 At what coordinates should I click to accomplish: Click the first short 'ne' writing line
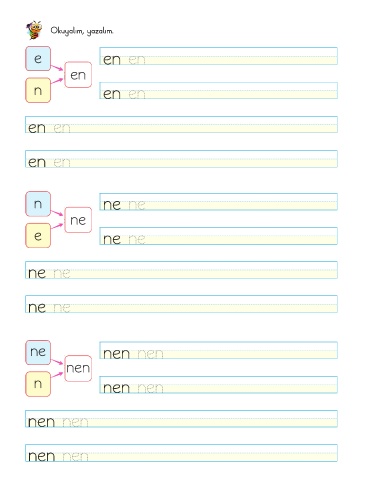pos(218,202)
